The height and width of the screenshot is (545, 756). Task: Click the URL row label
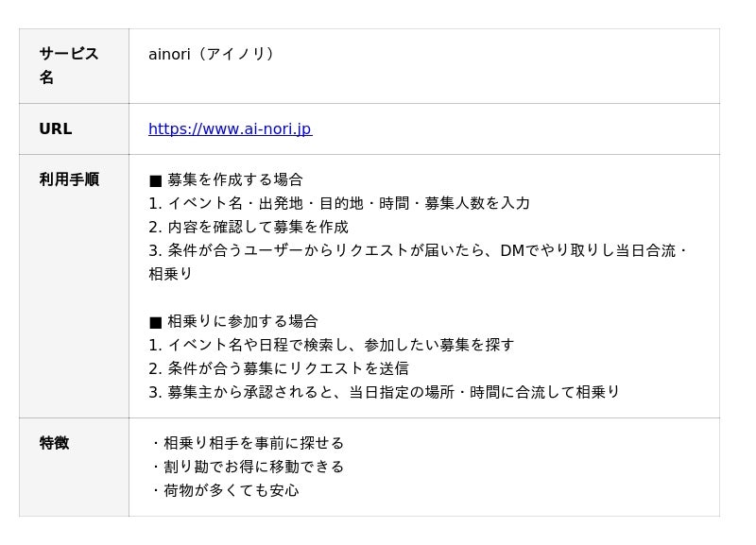click(56, 129)
